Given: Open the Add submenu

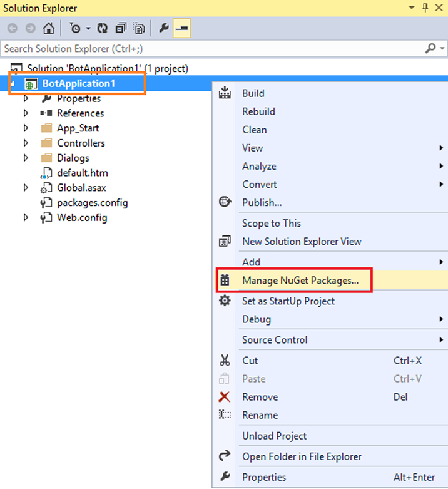Looking at the screenshot, I should coord(330,262).
